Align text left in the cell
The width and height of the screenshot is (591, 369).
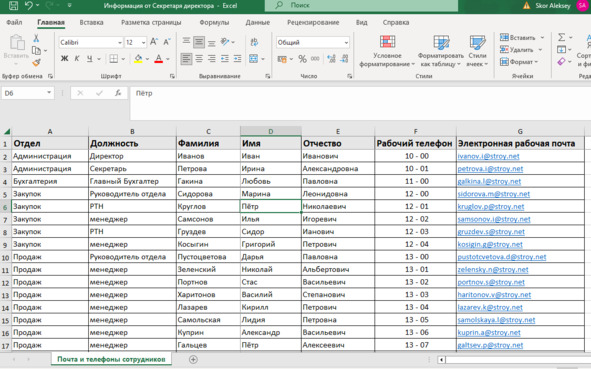[186, 58]
